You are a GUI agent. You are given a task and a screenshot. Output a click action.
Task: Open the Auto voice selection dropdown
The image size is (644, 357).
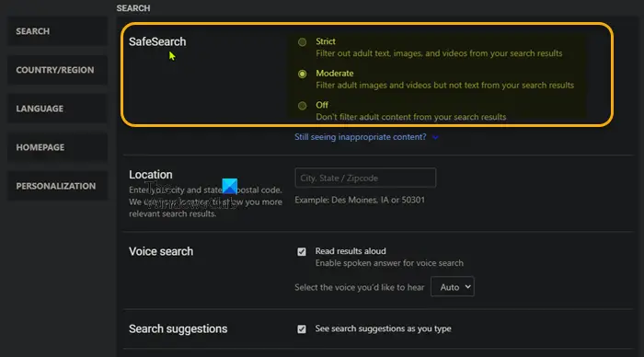(453, 287)
